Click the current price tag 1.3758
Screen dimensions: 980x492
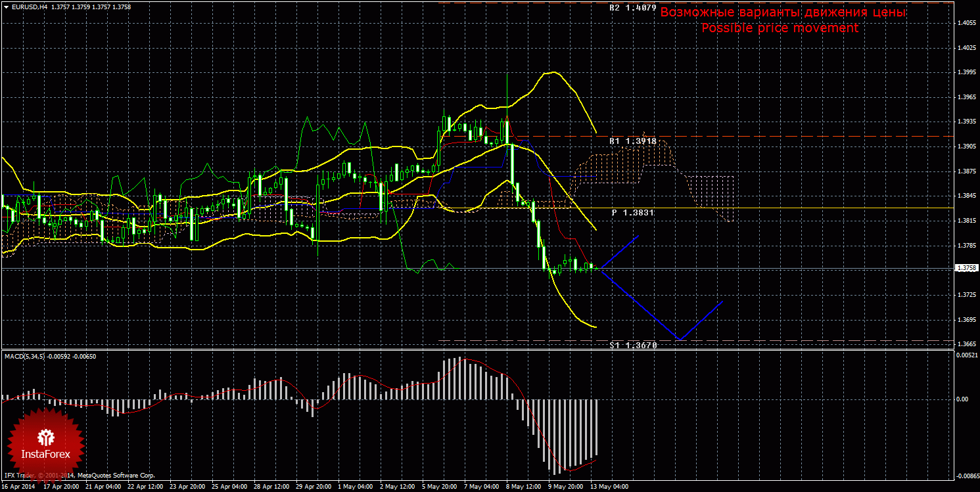coord(966,268)
